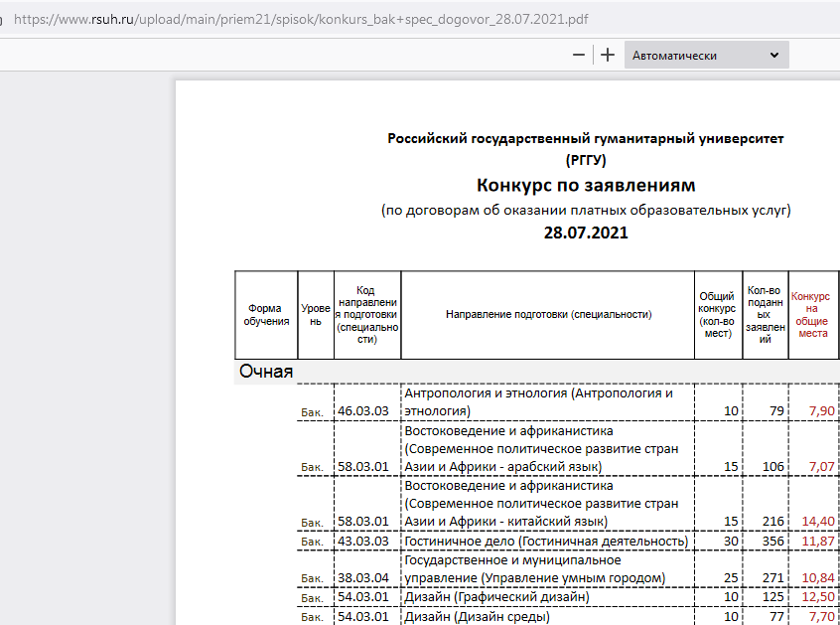Click the zoom in plus icon
840x625 pixels.
click(607, 55)
